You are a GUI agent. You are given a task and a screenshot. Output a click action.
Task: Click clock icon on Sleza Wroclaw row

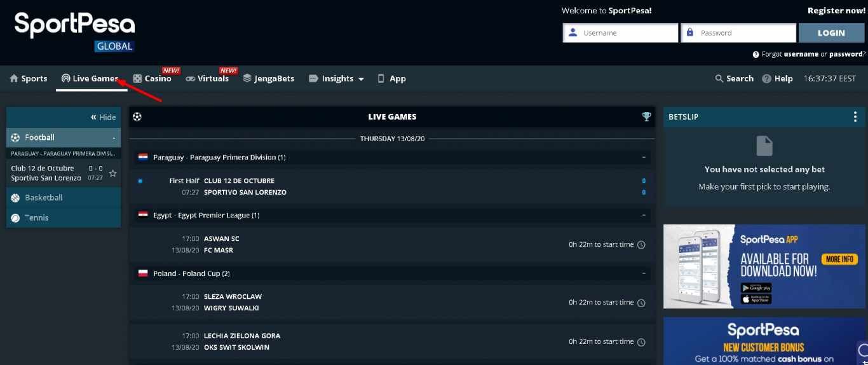pyautogui.click(x=641, y=303)
